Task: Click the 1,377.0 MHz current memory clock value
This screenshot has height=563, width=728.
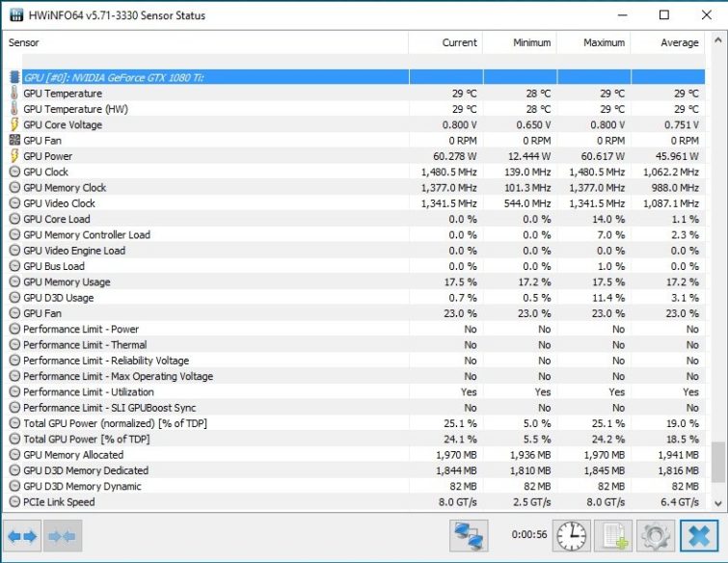Action: click(x=449, y=188)
